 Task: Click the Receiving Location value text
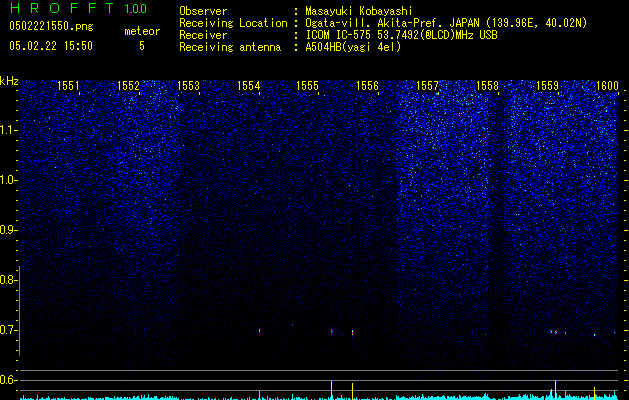coord(446,23)
